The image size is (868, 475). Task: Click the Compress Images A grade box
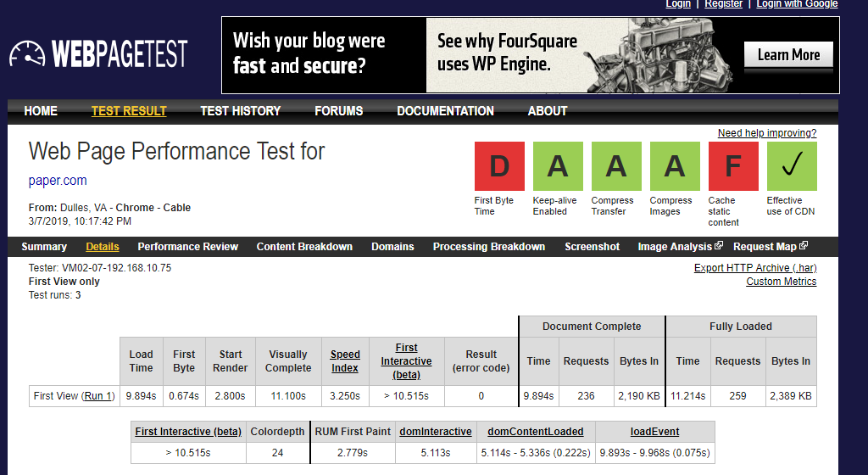coord(675,166)
